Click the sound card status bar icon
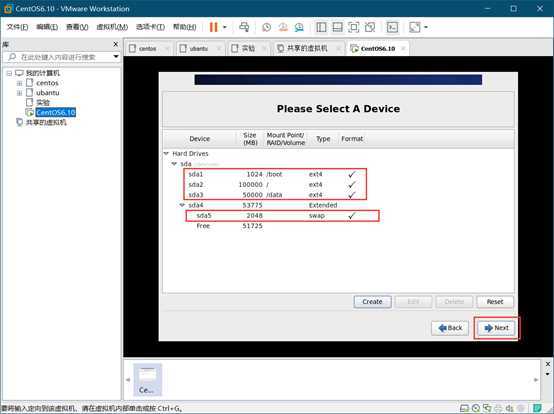 point(509,408)
